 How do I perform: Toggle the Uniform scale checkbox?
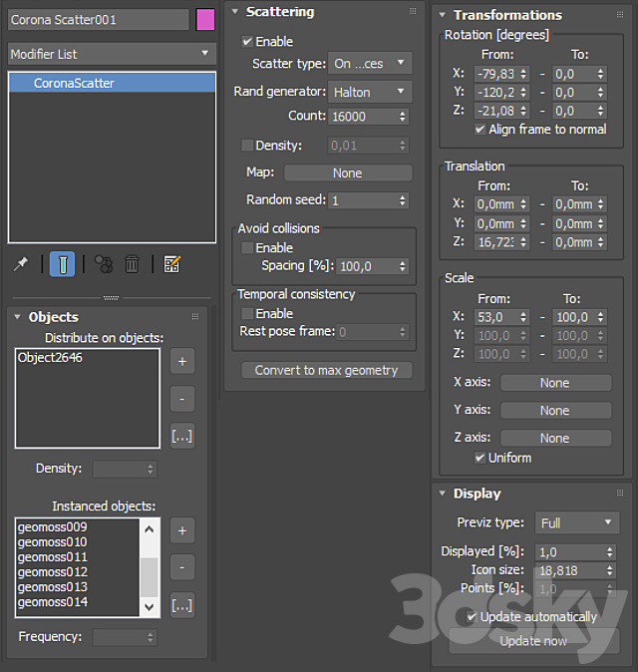point(479,459)
